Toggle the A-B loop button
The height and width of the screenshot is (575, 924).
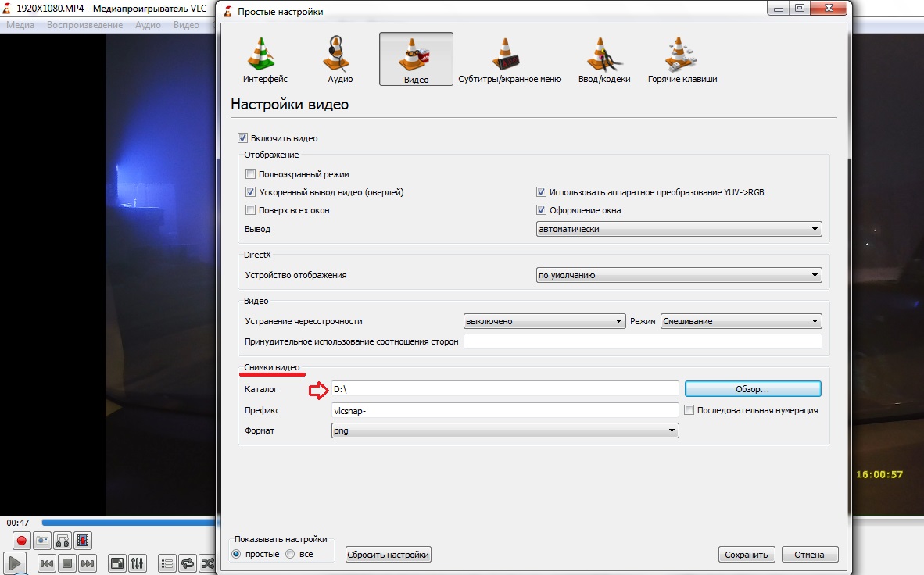pos(63,540)
